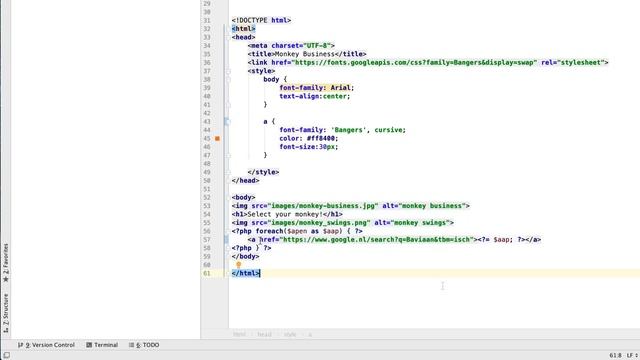This screenshot has height=360, width=640.
Task: Collapse the <style> block fold marker on line 37
Action: tap(228, 71)
